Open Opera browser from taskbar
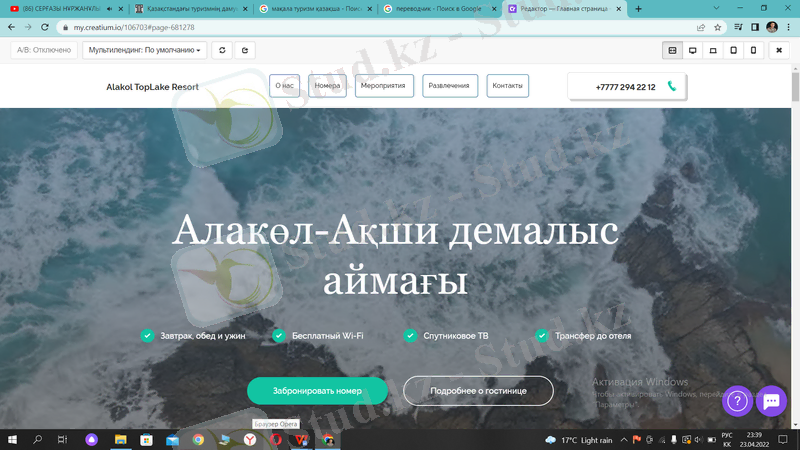Image resolution: width=800 pixels, height=450 pixels. coord(276,439)
